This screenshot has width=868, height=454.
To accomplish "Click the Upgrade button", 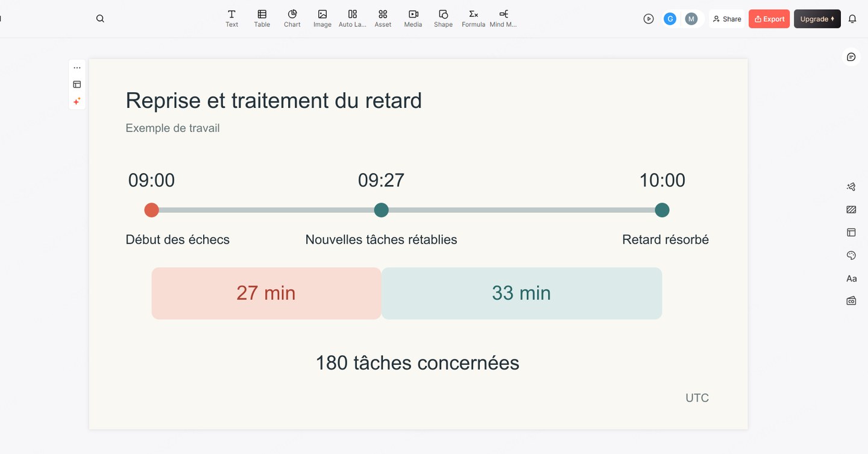I will coord(817,19).
